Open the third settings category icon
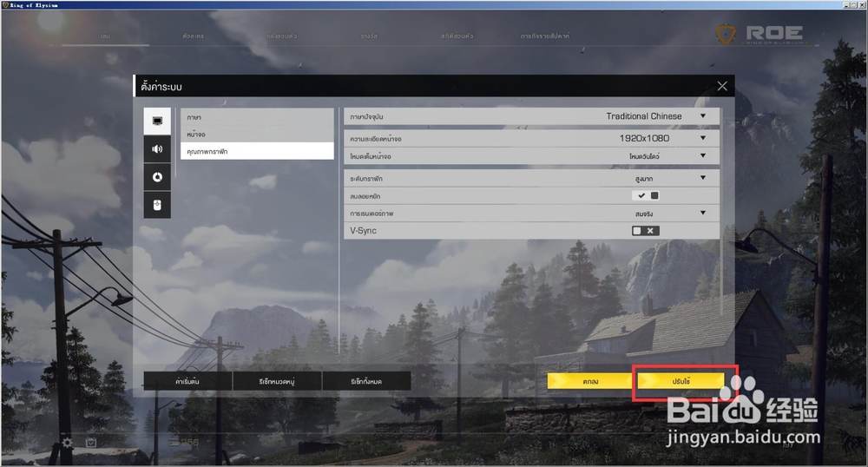 pyautogui.click(x=157, y=177)
